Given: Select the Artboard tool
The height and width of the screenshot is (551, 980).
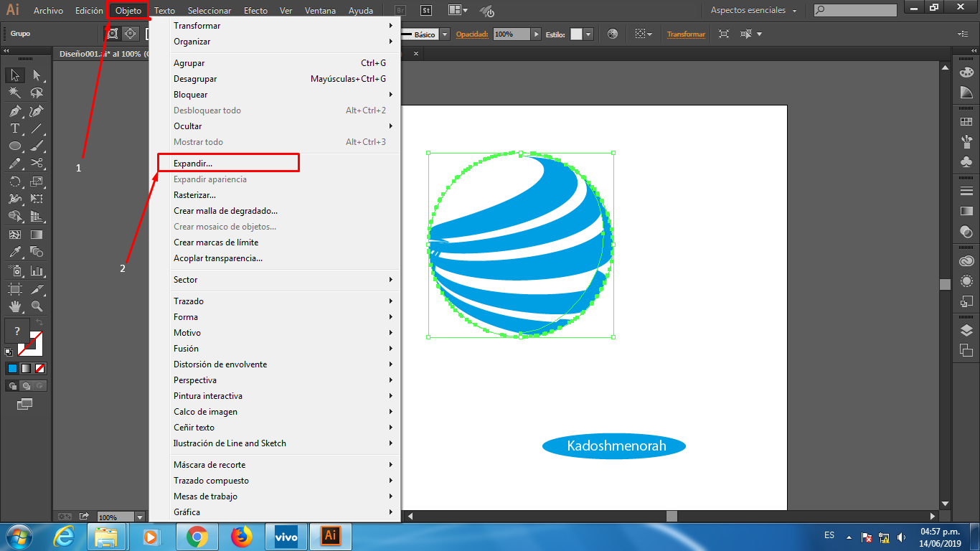Looking at the screenshot, I should (15, 289).
